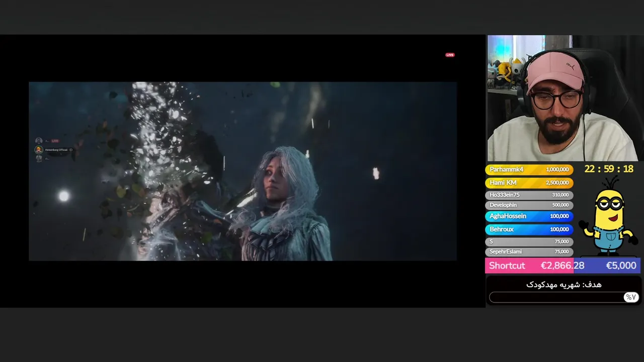
Task: Click the €2,866.28 raised amount
Action: click(x=562, y=265)
